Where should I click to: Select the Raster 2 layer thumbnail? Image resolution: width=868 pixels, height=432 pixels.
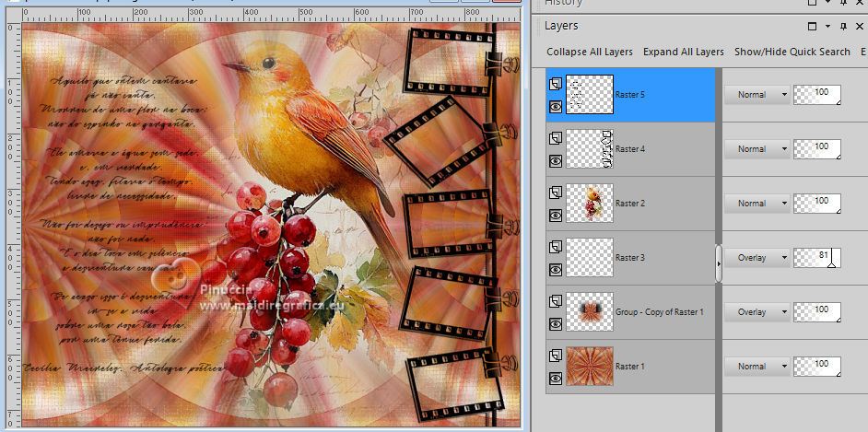pos(589,203)
